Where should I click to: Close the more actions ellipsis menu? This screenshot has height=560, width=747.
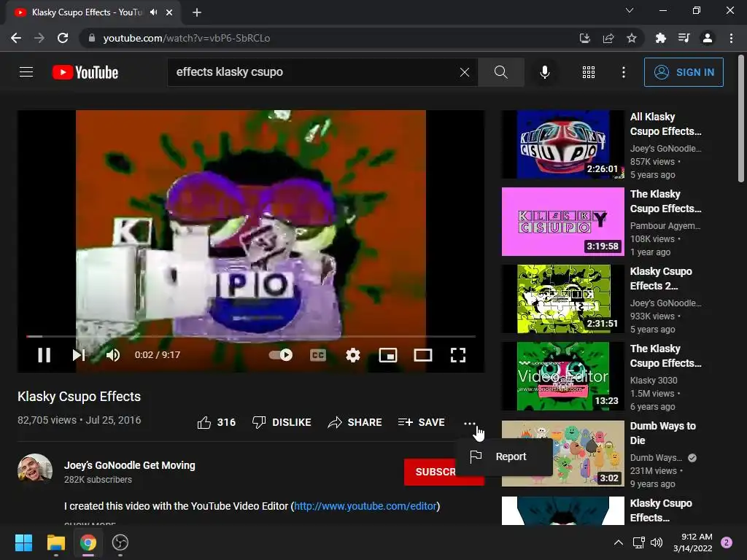[469, 423]
